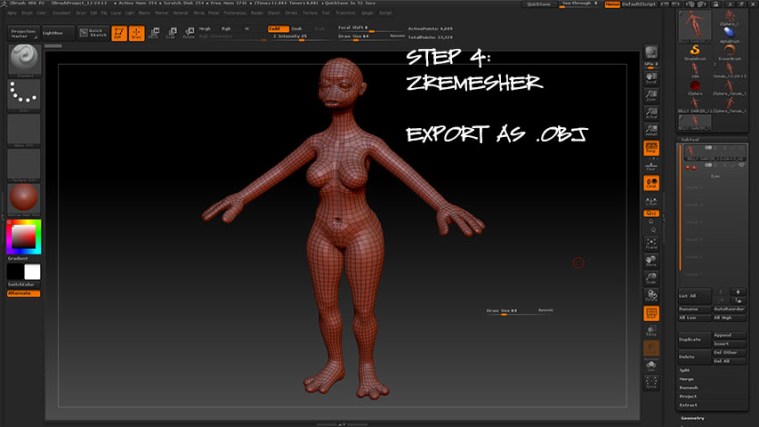Screen dimensions: 759x427
Task: Select the Scale transform tool
Action: point(171,33)
